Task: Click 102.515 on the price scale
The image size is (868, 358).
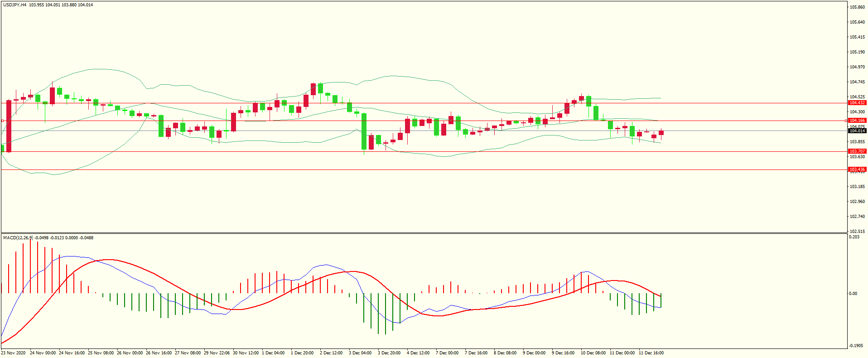Action: pos(857,231)
